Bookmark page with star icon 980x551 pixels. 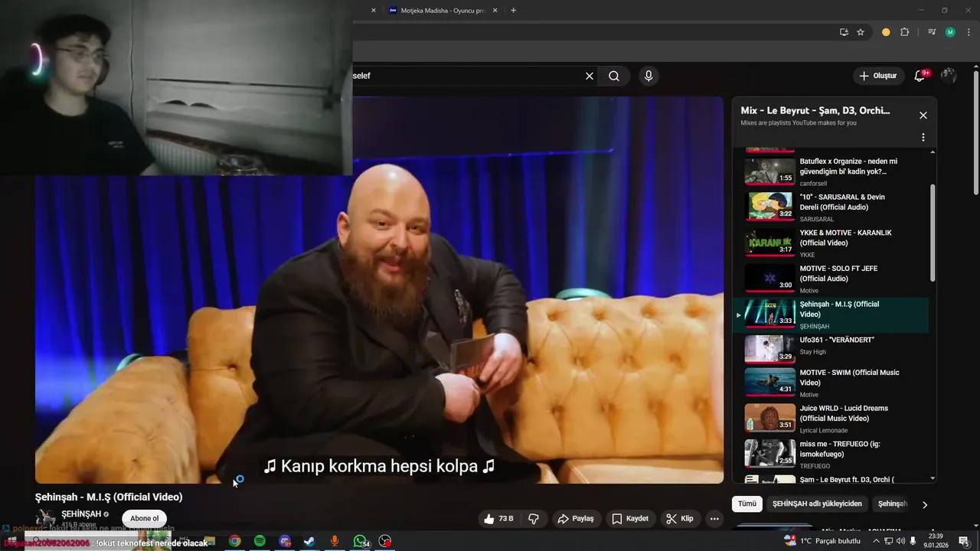[861, 32]
